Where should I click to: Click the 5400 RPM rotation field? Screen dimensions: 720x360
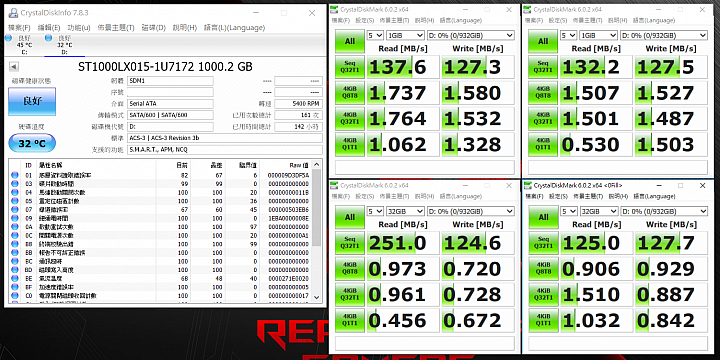[x=298, y=104]
